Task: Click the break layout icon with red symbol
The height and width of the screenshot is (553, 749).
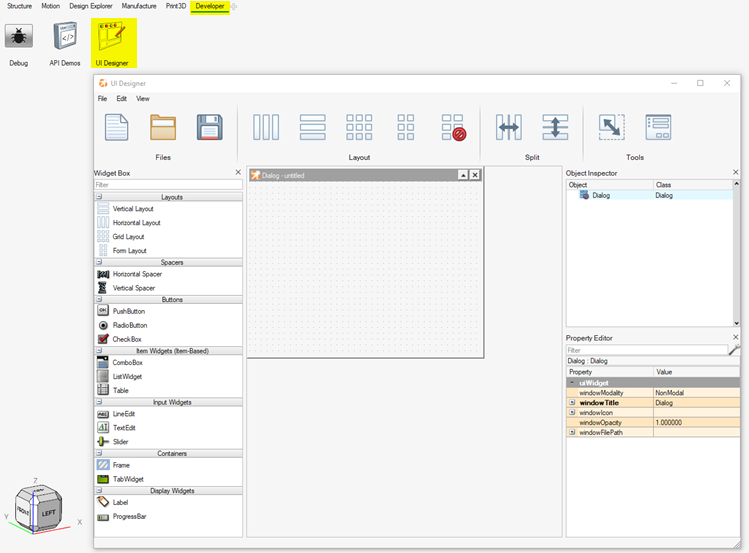Action: pyautogui.click(x=453, y=127)
